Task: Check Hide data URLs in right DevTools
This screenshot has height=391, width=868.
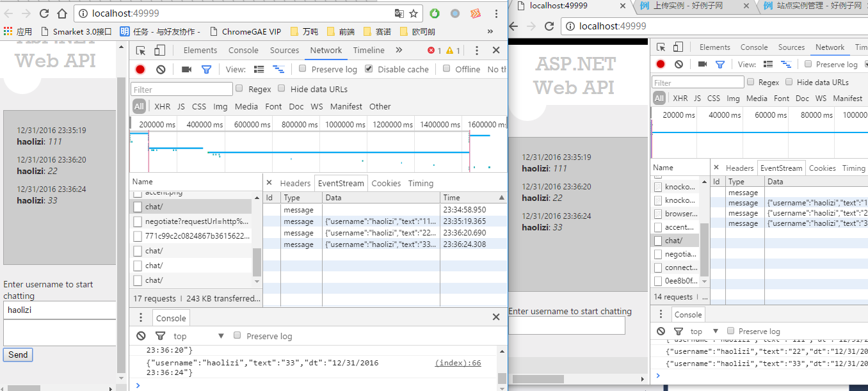Action: click(x=789, y=82)
